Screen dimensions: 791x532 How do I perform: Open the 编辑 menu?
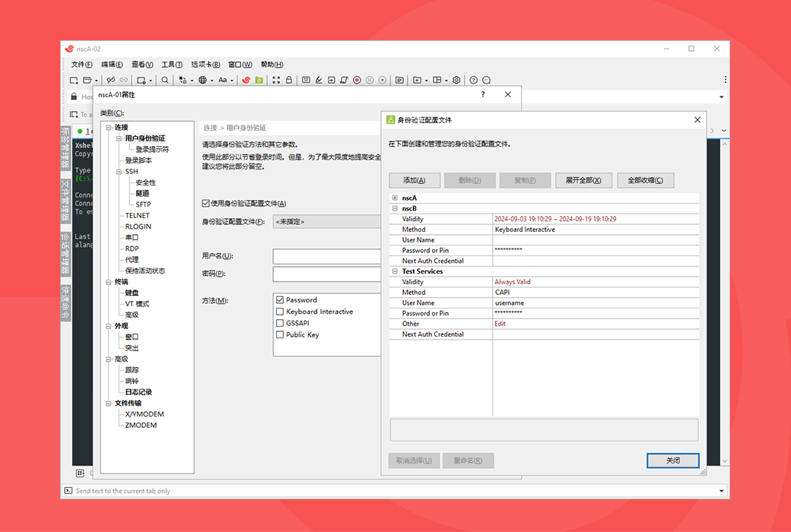[x=112, y=65]
